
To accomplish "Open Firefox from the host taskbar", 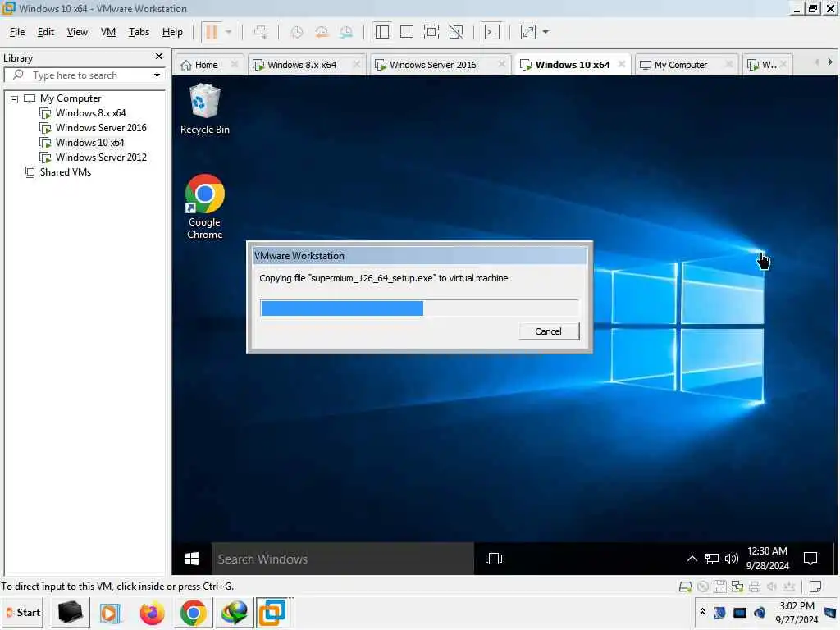I will coord(152,613).
